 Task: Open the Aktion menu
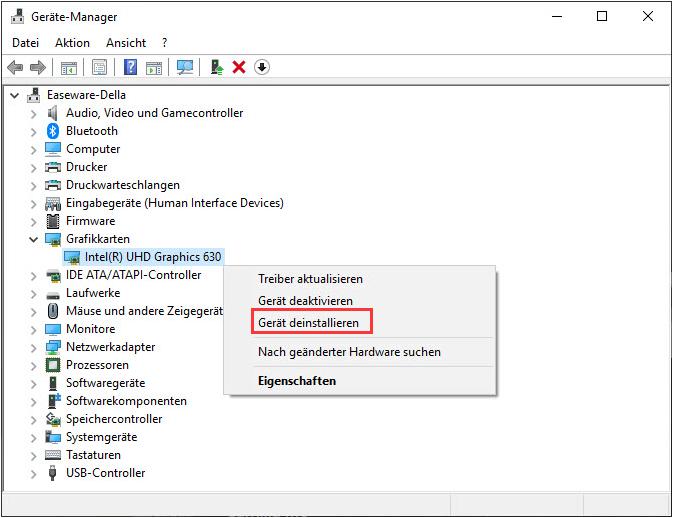point(72,43)
